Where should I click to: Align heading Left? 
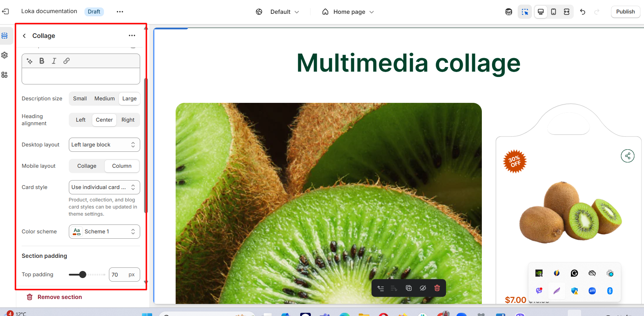click(81, 120)
